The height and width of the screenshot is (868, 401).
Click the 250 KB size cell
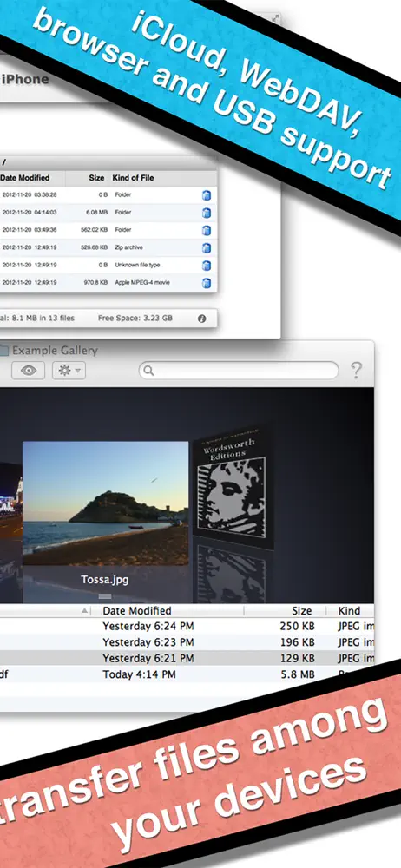(x=296, y=627)
